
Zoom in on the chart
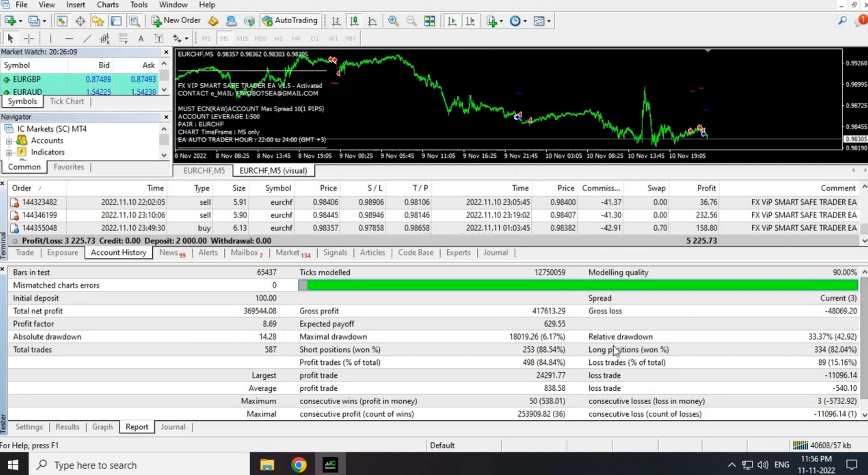pyautogui.click(x=393, y=21)
